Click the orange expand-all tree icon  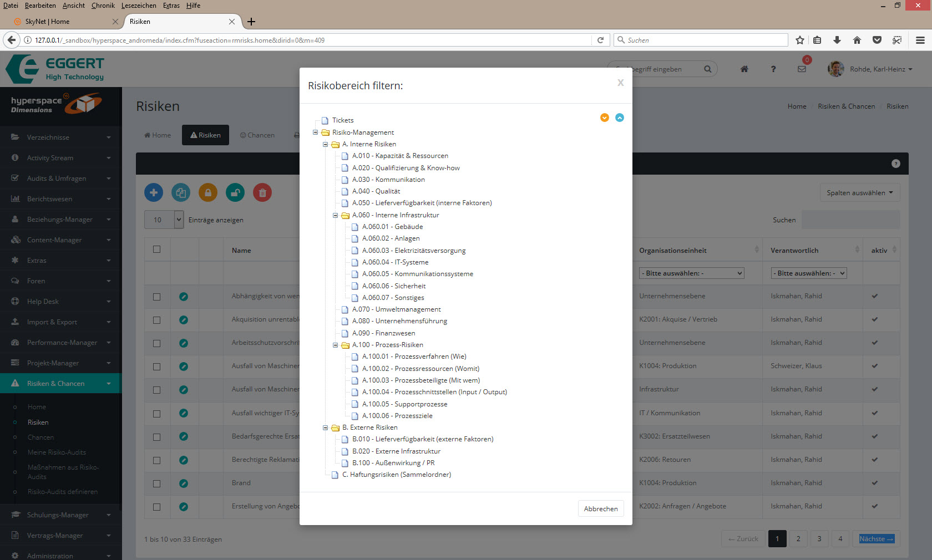[x=605, y=118]
